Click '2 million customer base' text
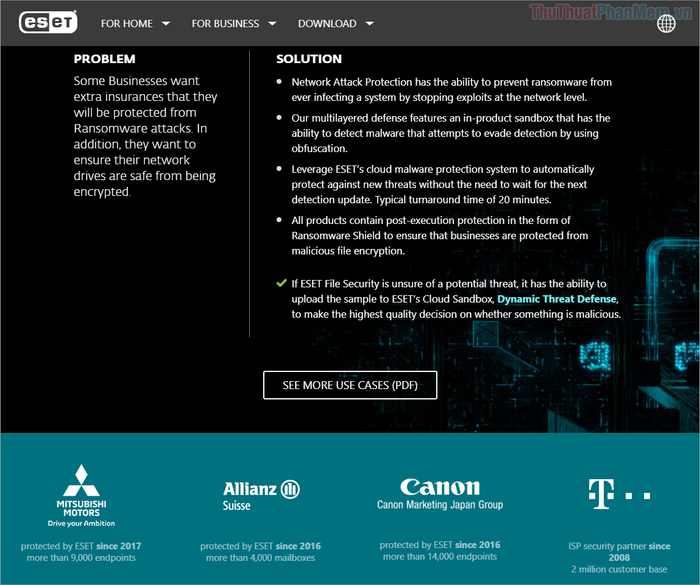 [619, 569]
